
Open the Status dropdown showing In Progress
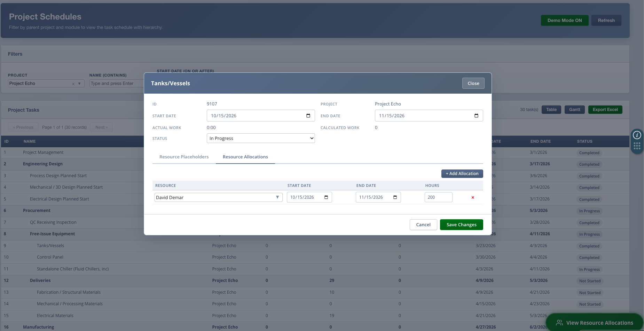[260, 138]
